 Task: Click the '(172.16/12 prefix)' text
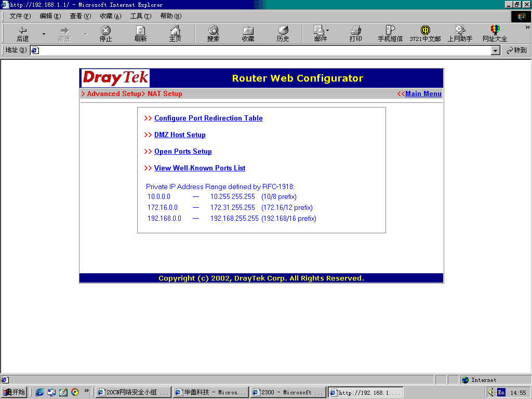pos(287,207)
